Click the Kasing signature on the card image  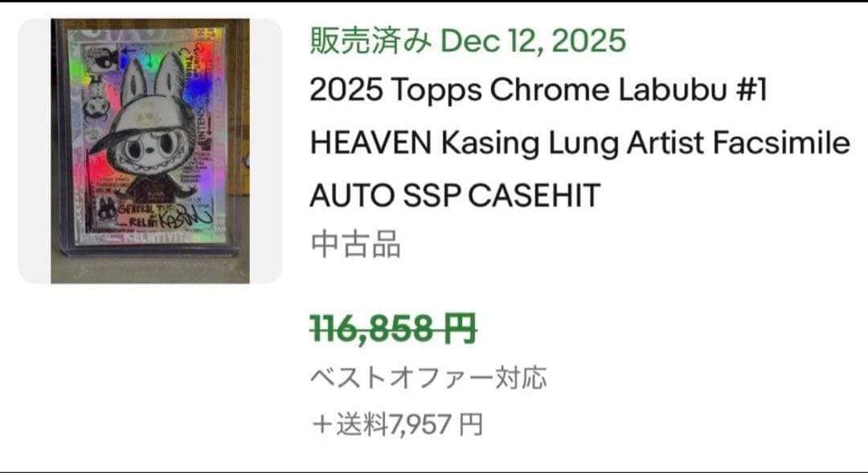185,219
